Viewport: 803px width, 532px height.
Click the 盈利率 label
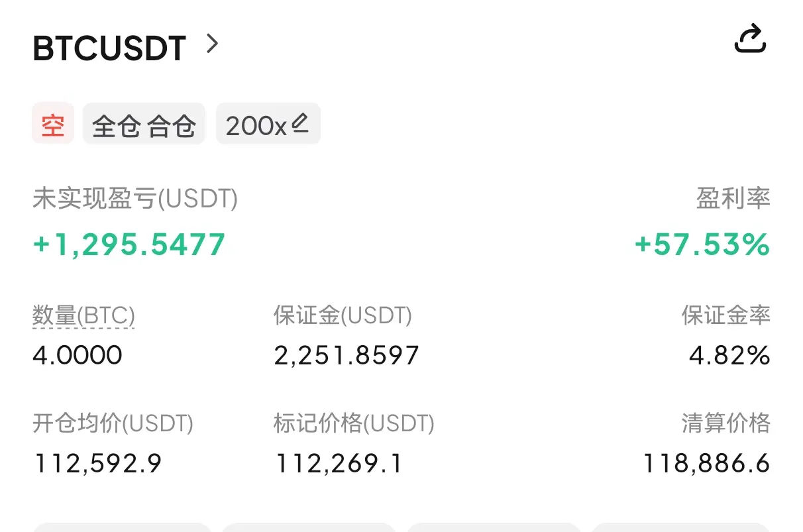[733, 198]
